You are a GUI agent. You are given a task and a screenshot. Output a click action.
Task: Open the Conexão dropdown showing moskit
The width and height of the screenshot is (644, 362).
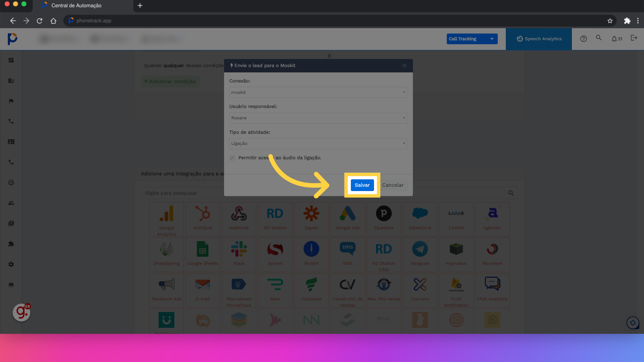318,92
